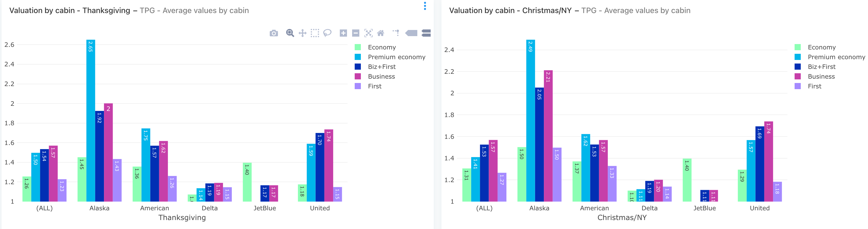Activate the Pan tool
This screenshot has width=868, height=229.
pos(302,33)
